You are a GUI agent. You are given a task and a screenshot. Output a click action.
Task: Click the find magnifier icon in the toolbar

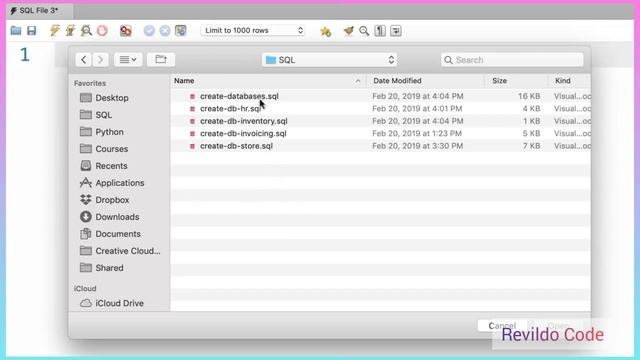tap(364, 31)
